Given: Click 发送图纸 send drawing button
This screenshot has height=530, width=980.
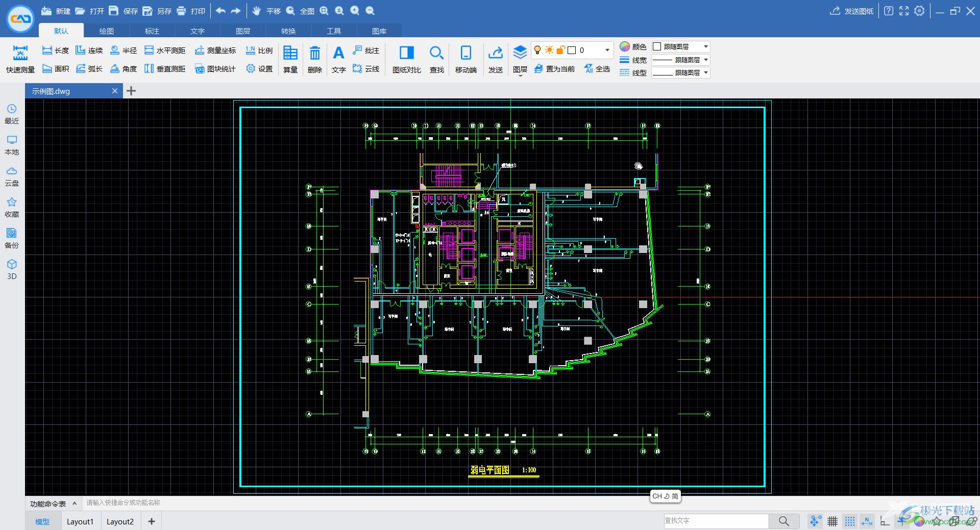Looking at the screenshot, I should click(851, 11).
